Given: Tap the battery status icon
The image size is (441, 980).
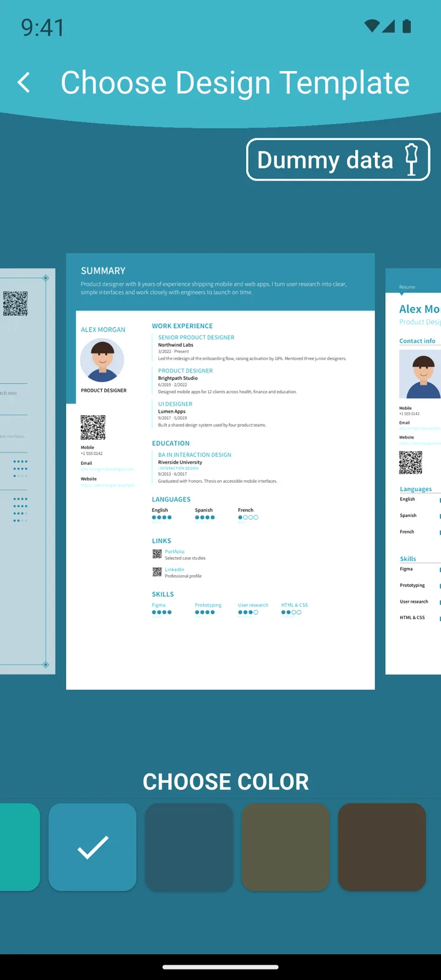Looking at the screenshot, I should click(407, 26).
